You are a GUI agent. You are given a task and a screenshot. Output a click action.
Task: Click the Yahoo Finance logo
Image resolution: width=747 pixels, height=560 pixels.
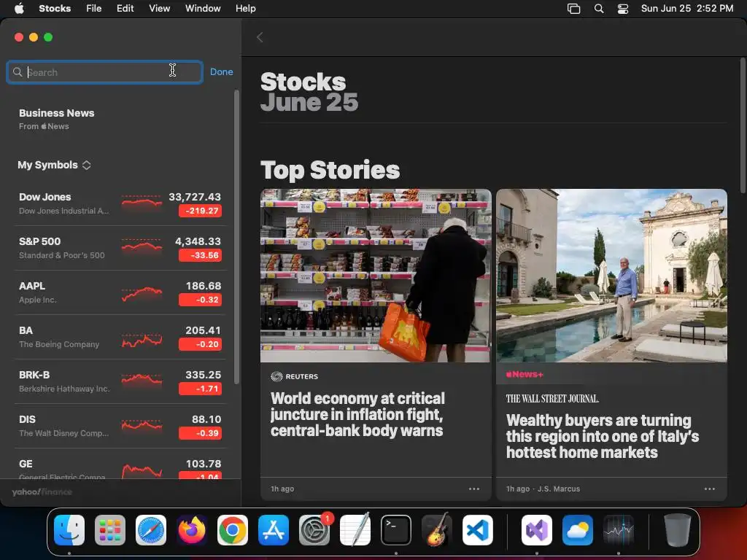point(42,492)
